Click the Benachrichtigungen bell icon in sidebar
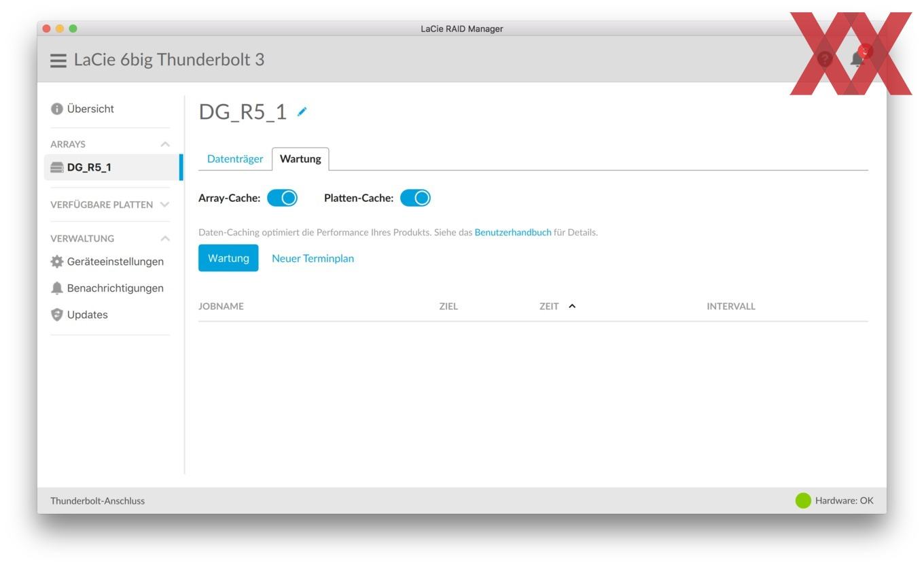The width and height of the screenshot is (924, 567). click(57, 288)
